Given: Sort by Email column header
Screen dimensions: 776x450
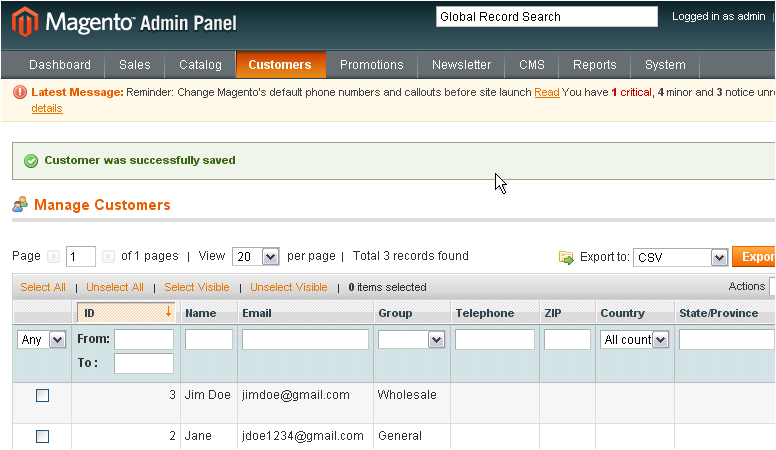Looking at the screenshot, I should [x=257, y=313].
